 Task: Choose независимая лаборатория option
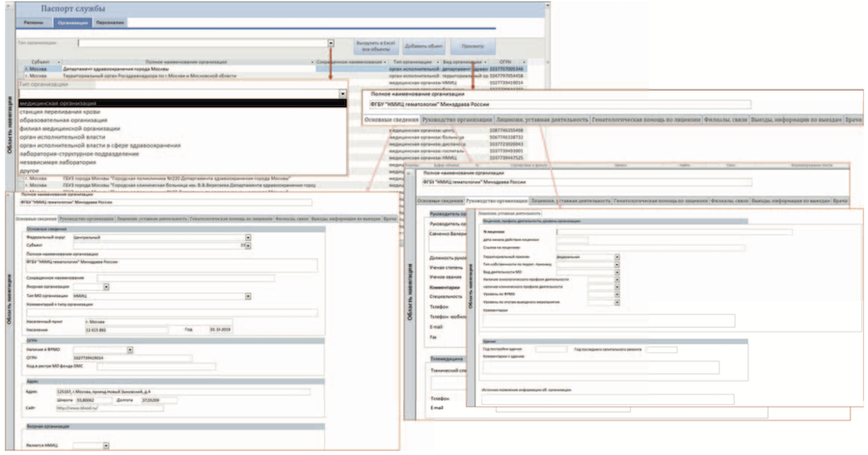pyautogui.click(x=182, y=163)
